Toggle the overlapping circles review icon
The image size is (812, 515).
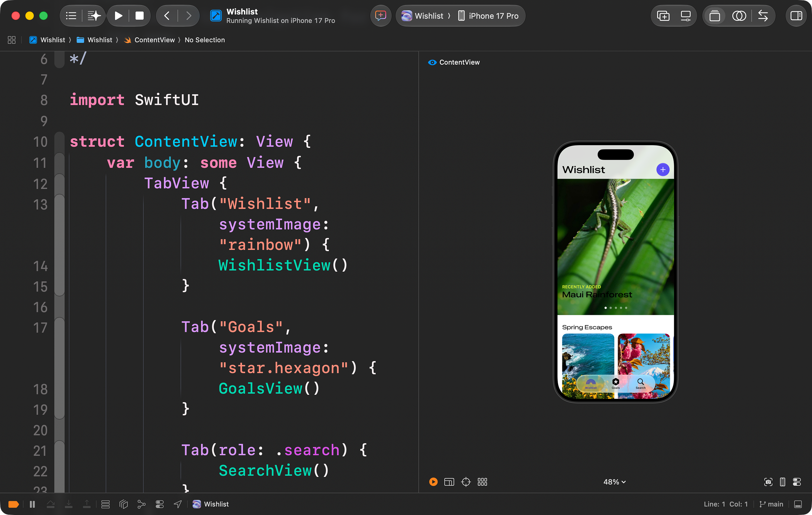click(x=739, y=16)
